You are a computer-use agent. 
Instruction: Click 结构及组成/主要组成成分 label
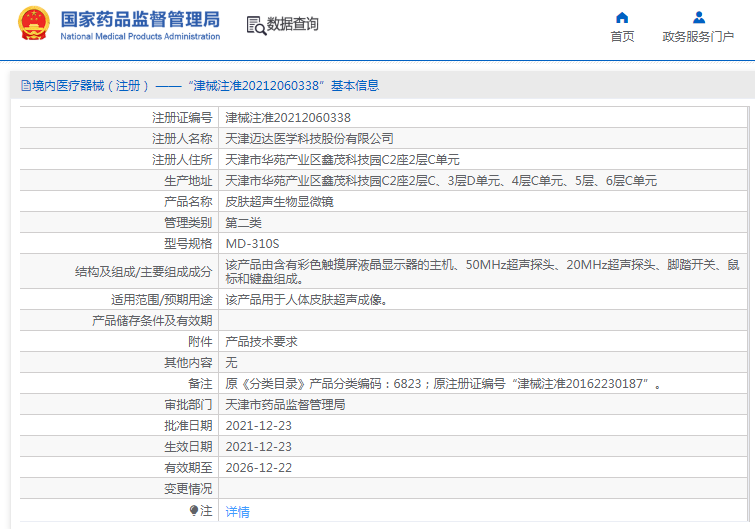[x=143, y=272]
